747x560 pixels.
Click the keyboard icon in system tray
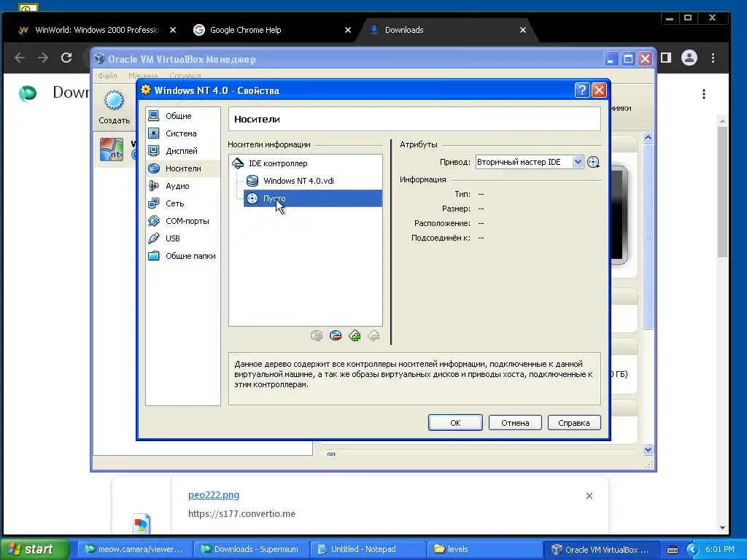(672, 550)
